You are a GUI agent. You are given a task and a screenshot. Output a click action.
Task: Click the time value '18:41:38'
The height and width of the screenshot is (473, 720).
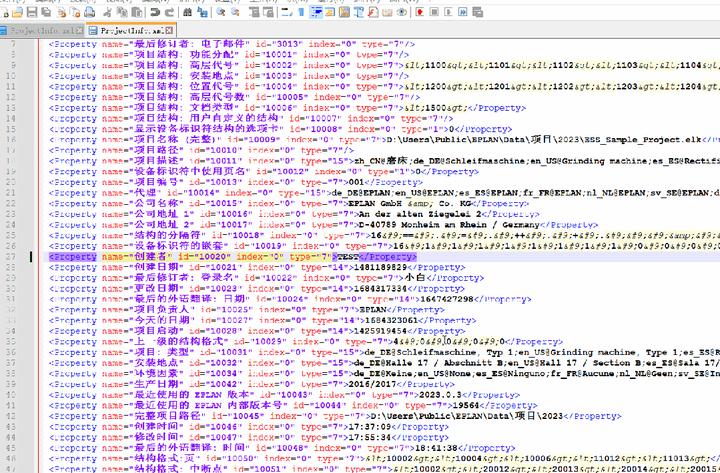point(436,448)
